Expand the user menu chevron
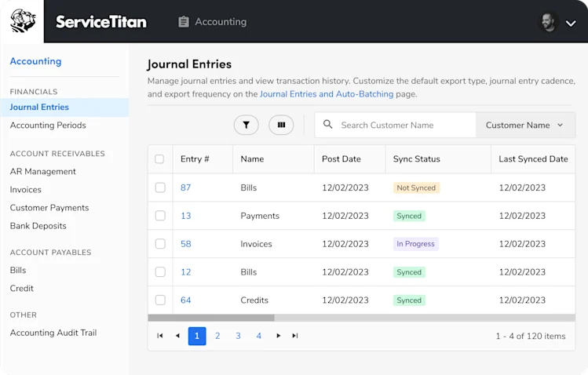Screen dimensions: 588x375 (571, 24)
